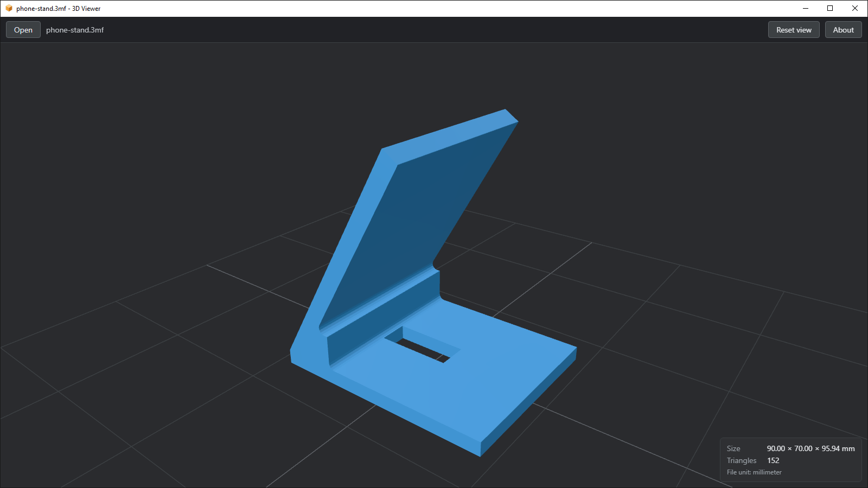Open the About dialog

(x=844, y=30)
